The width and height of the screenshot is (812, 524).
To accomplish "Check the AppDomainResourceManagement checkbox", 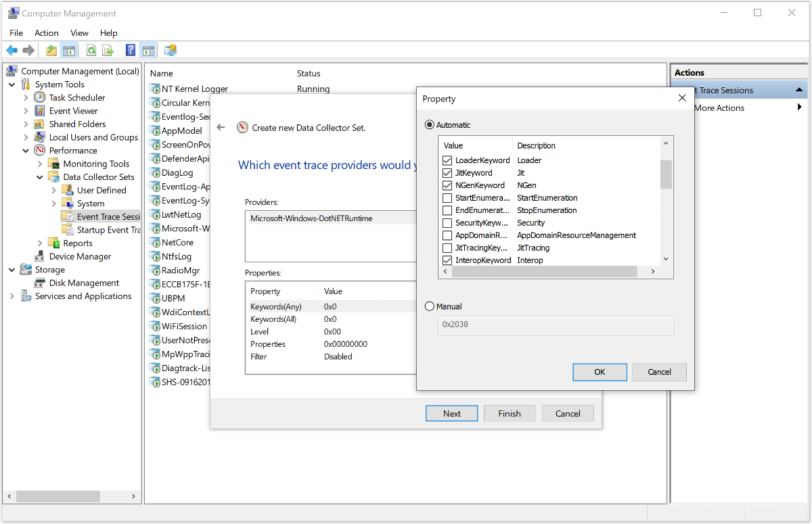I will [447, 235].
